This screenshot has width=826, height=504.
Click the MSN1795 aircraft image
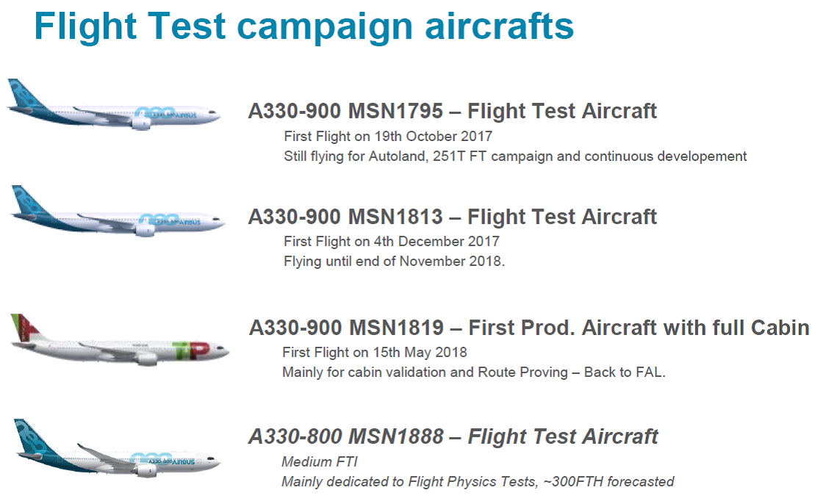(114, 104)
